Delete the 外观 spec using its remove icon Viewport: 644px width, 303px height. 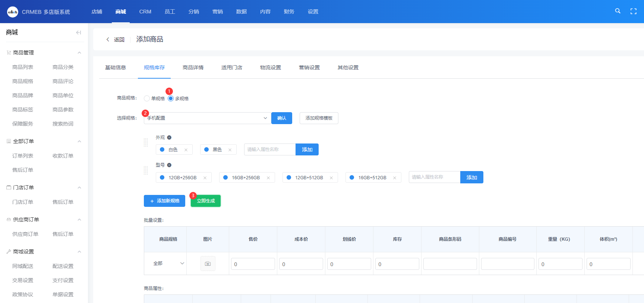click(x=169, y=138)
